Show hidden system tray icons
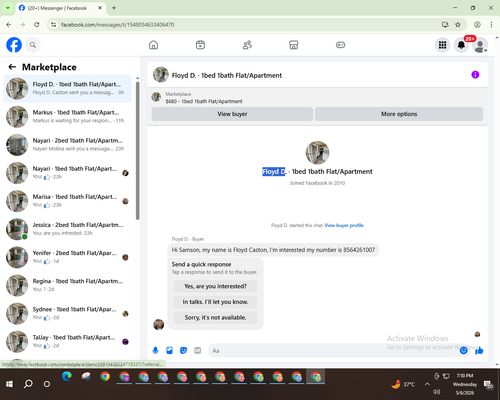 tap(427, 384)
